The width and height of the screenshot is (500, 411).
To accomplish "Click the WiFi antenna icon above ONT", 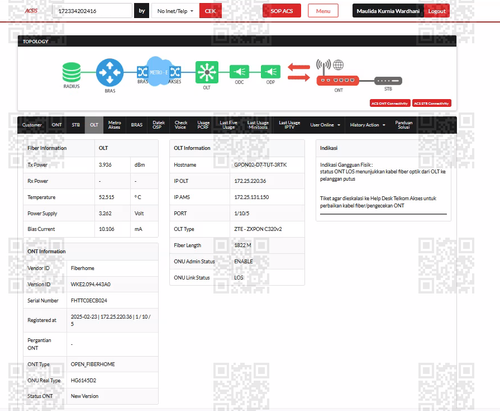I will click(x=323, y=67).
